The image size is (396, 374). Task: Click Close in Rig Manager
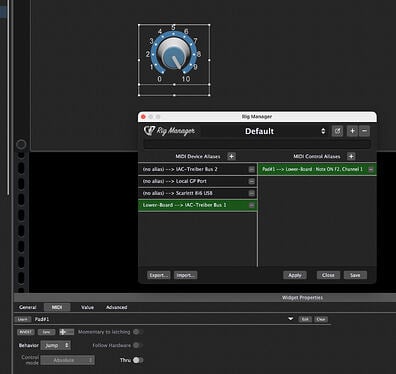click(328, 275)
